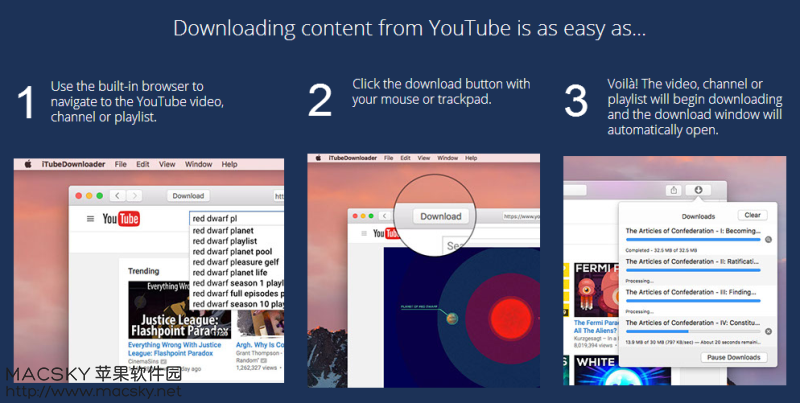Click the progress bar of "I: Becoming..." download

click(x=693, y=239)
